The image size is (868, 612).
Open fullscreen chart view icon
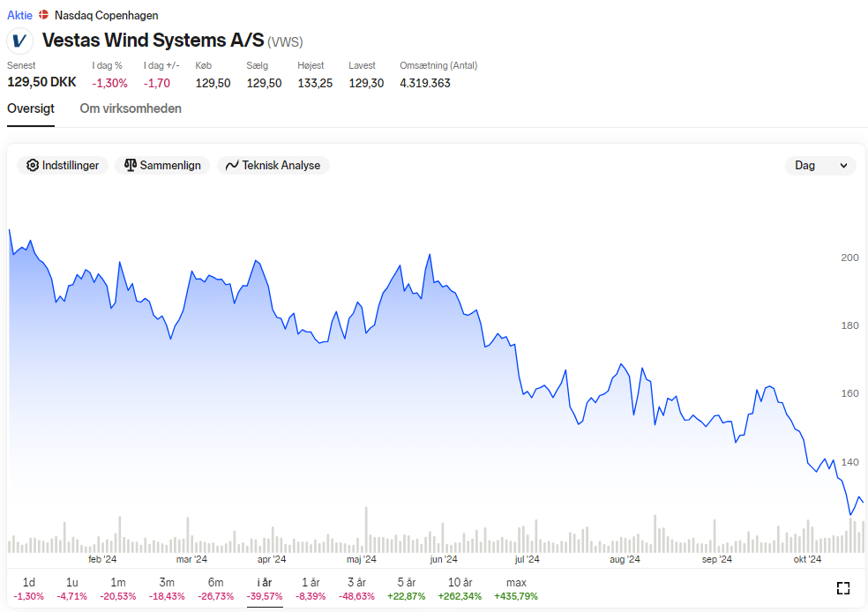click(842, 588)
